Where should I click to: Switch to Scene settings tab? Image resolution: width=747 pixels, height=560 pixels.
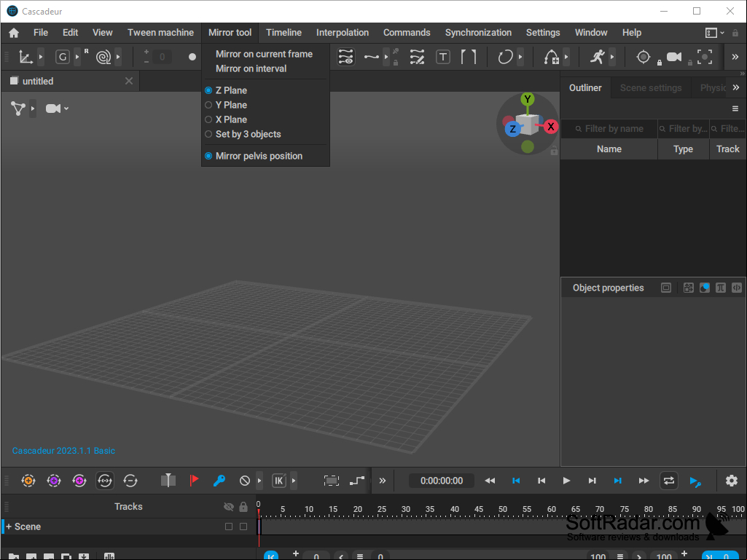click(651, 88)
